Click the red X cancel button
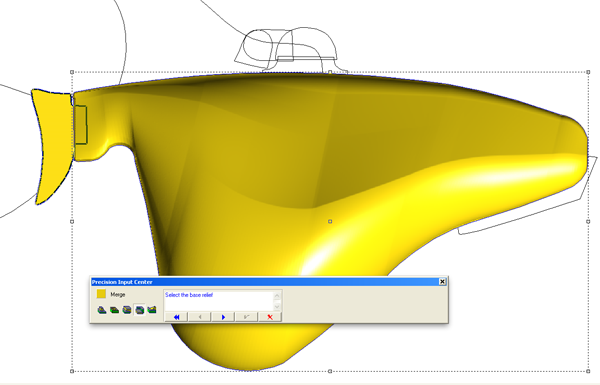600x385 pixels. (x=270, y=317)
